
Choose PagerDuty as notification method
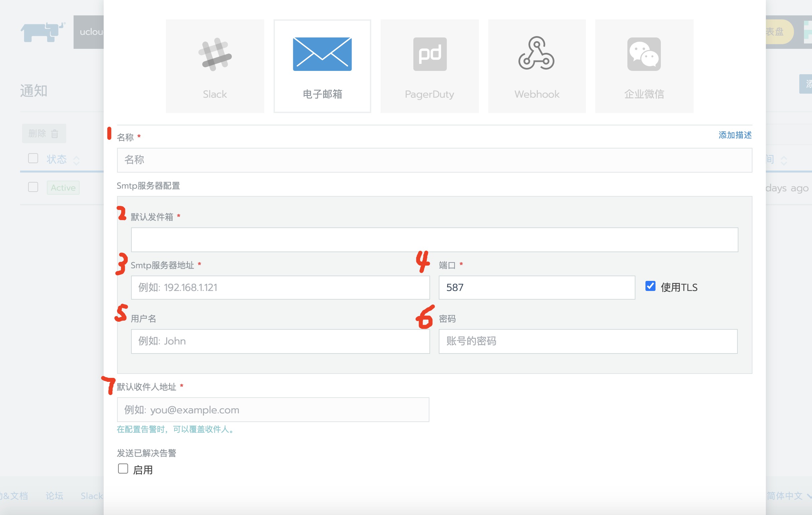pos(430,66)
